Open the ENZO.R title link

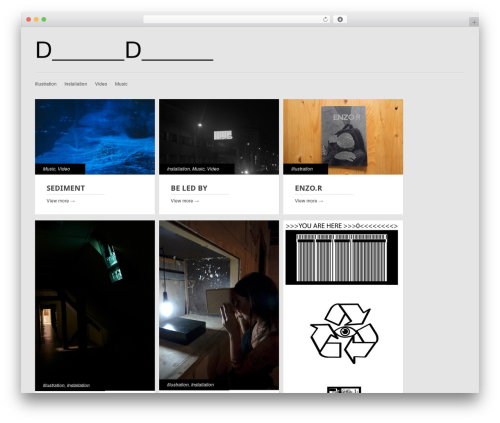pyautogui.click(x=308, y=188)
